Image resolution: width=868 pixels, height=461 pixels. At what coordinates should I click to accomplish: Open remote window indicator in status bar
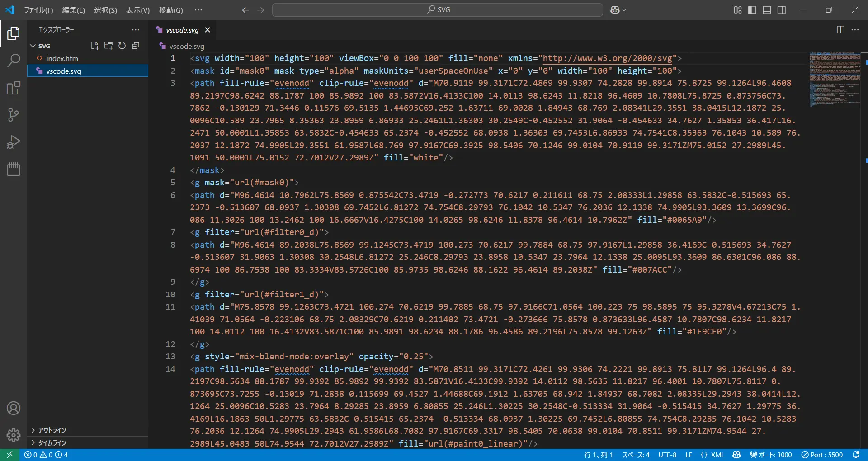[9, 455]
